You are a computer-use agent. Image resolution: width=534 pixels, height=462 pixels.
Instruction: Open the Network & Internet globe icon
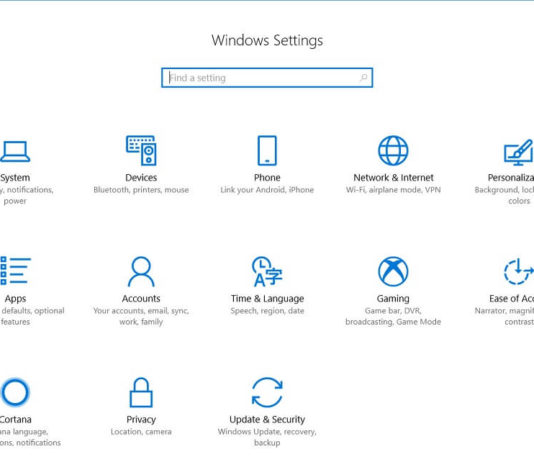393,150
